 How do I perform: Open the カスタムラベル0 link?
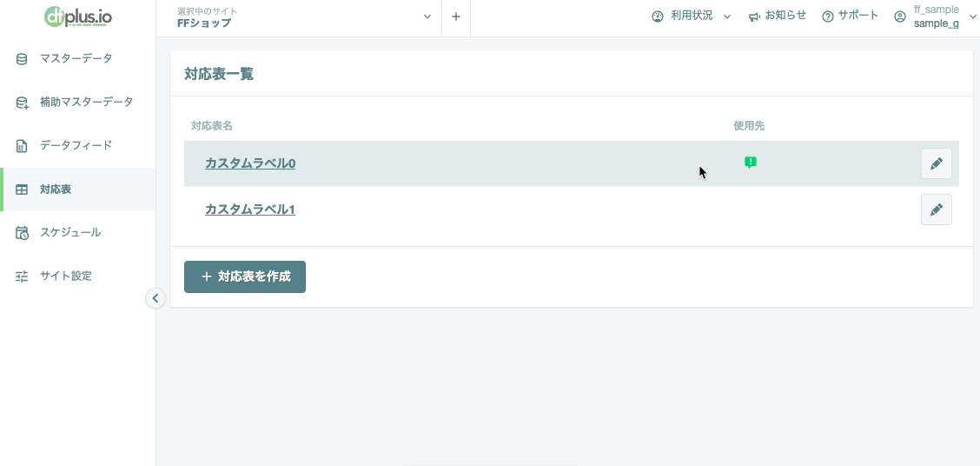250,163
